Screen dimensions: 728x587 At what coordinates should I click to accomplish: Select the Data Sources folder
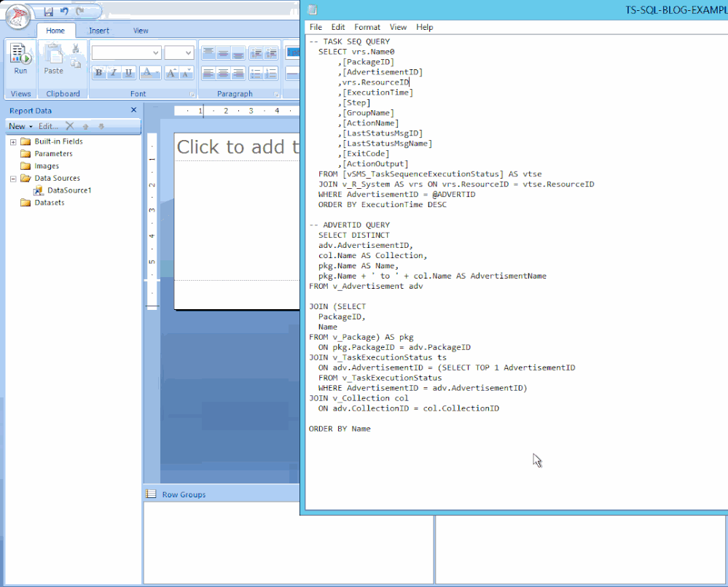point(50,178)
